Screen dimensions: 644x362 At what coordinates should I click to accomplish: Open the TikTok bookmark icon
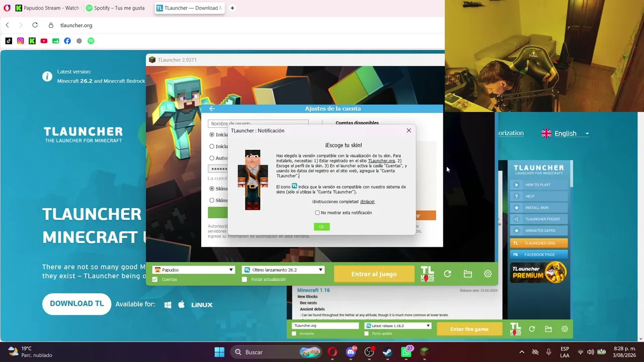(9, 41)
